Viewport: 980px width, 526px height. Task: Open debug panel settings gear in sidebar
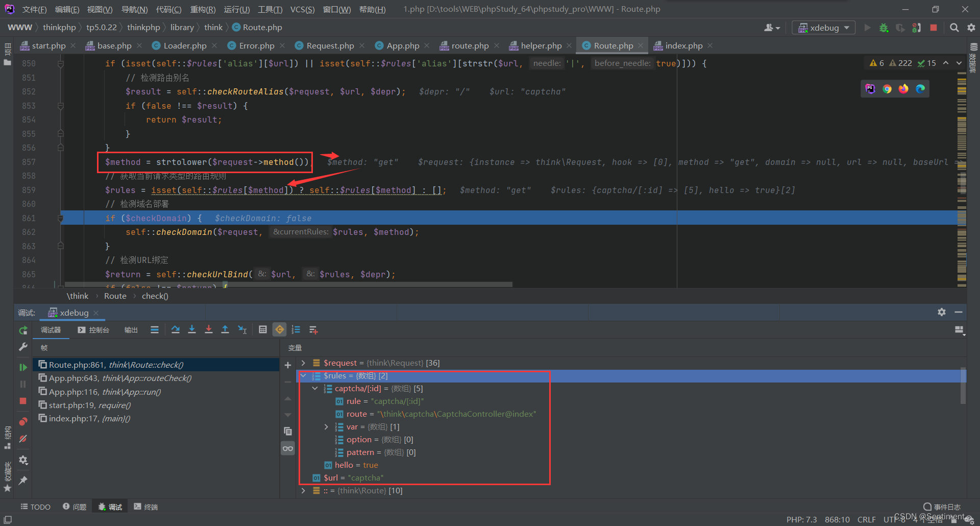click(x=23, y=460)
